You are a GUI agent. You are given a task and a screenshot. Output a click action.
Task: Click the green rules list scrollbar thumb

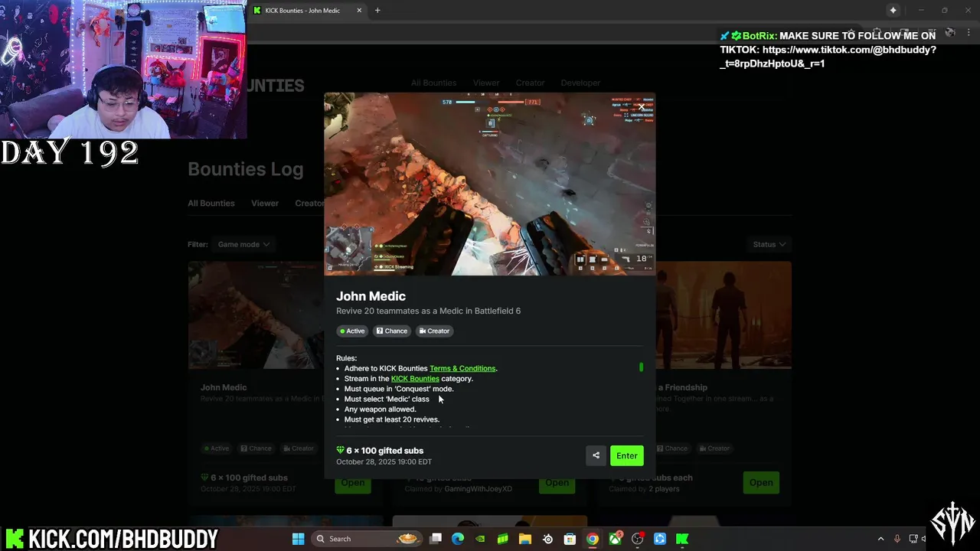click(x=641, y=367)
